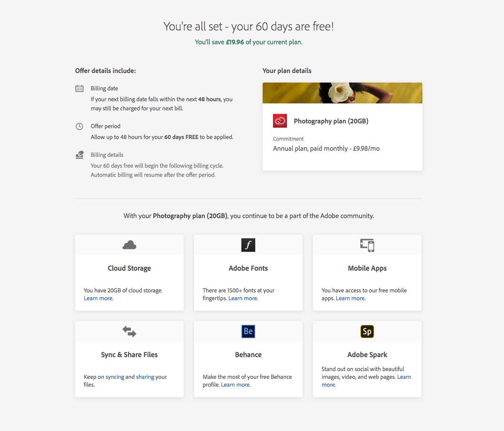This screenshot has width=504, height=431.
Task: Click the Offer details include heading
Action: pyautogui.click(x=105, y=71)
